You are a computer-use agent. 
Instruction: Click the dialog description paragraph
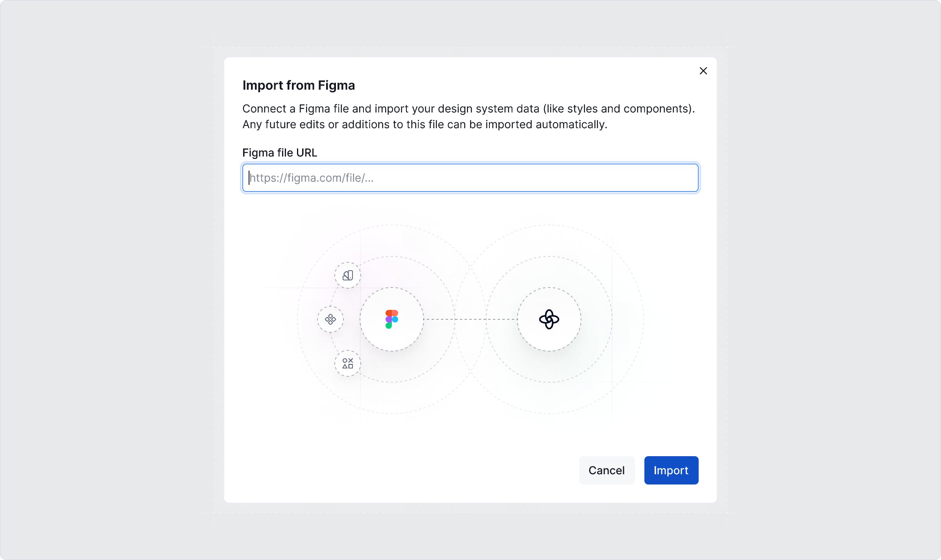[x=468, y=116]
